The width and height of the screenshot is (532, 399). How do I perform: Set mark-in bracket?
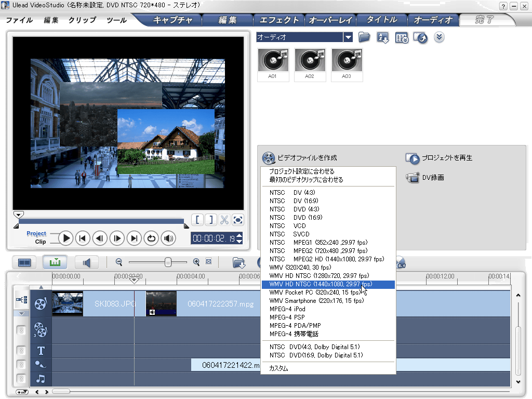(197, 220)
